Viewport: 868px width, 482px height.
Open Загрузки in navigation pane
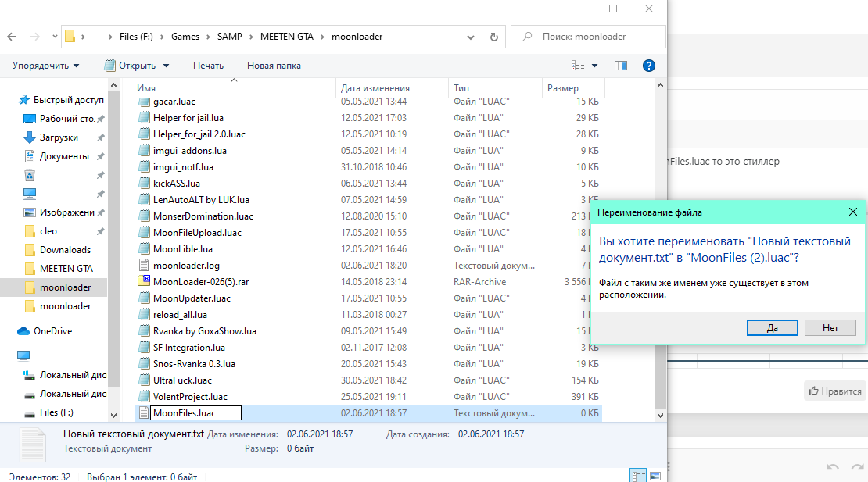click(51, 137)
